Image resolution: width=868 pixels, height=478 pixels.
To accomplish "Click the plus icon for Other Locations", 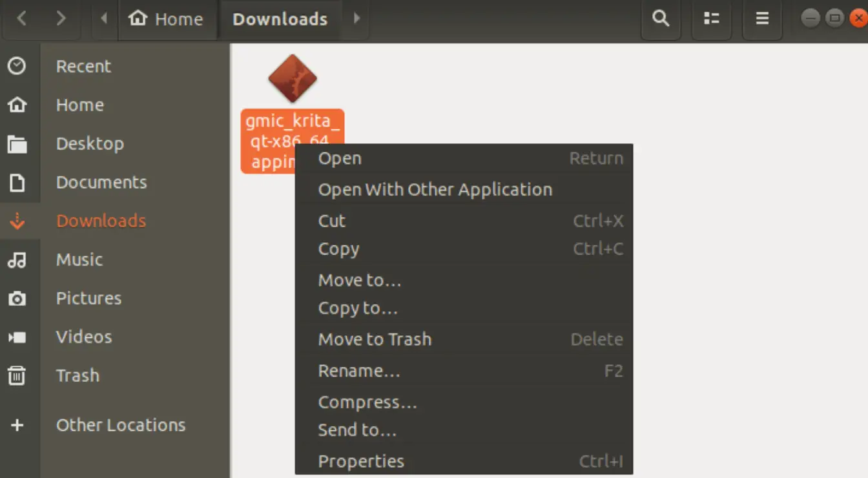I will (17, 425).
